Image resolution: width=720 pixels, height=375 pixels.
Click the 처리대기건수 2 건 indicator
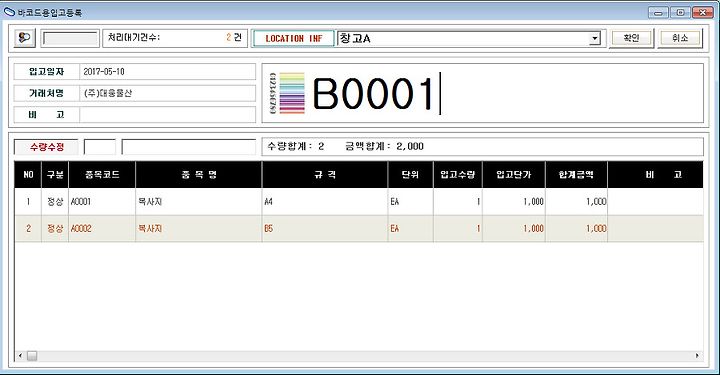click(175, 38)
